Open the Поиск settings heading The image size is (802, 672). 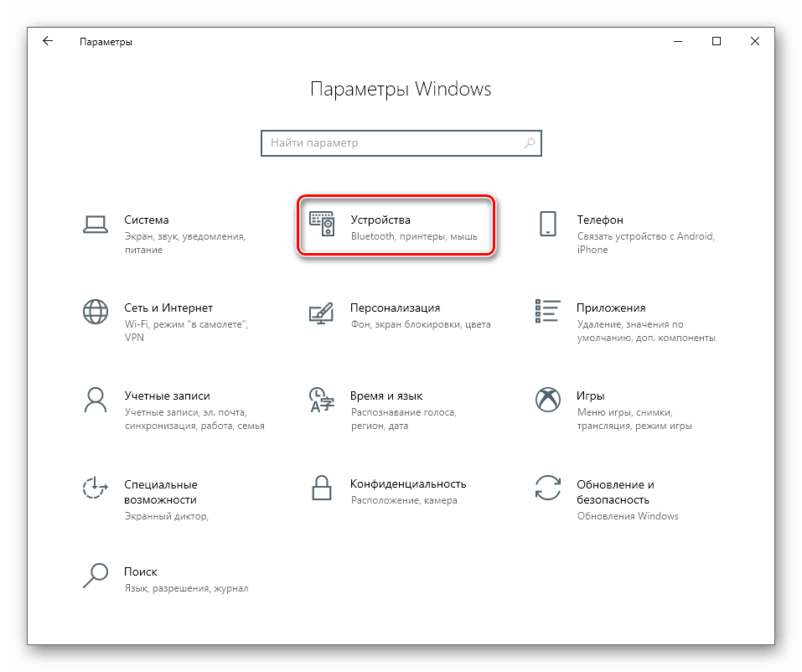coord(140,571)
